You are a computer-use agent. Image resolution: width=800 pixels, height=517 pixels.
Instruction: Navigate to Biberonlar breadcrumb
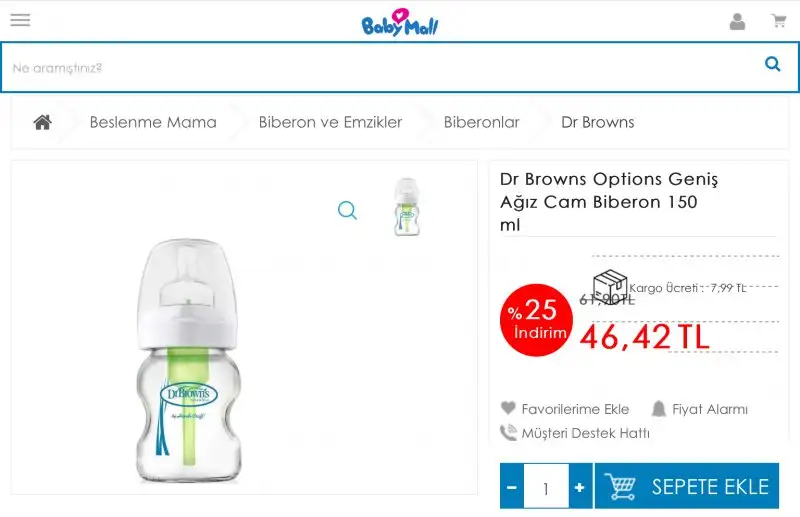point(481,122)
